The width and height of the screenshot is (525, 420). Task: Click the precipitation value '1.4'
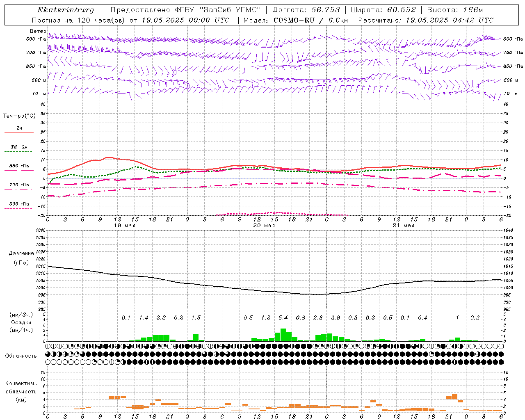point(144,318)
